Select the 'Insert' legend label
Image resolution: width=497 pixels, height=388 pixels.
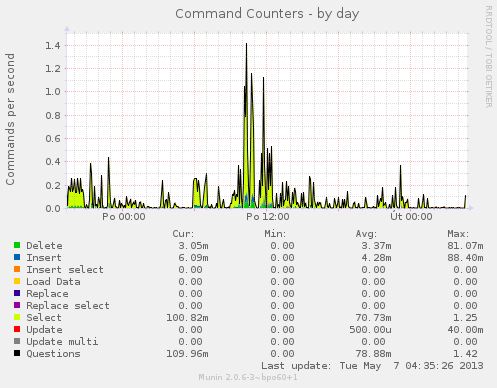click(x=44, y=258)
